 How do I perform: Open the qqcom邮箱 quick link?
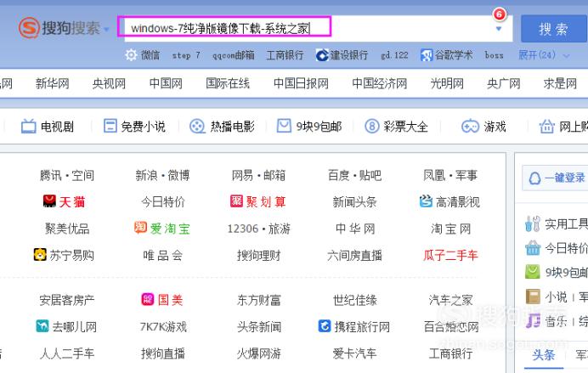coord(234,55)
